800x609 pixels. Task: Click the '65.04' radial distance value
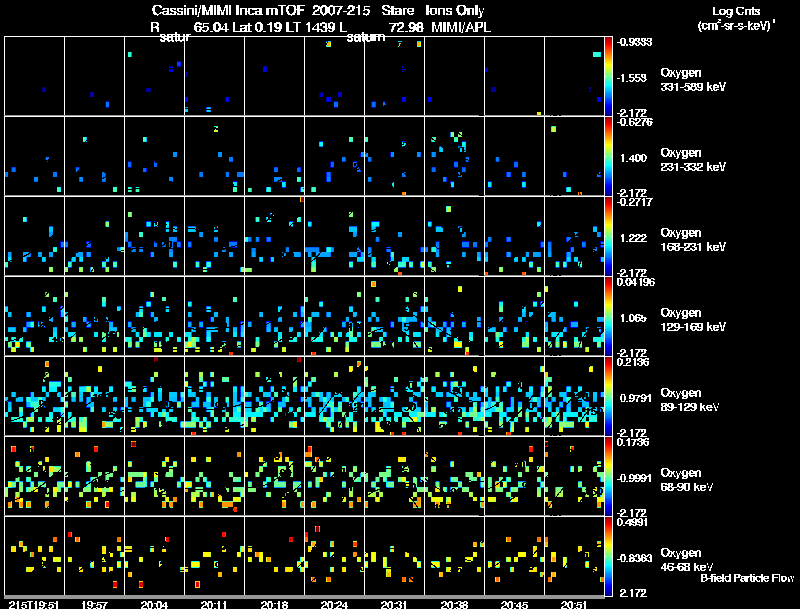point(212,27)
